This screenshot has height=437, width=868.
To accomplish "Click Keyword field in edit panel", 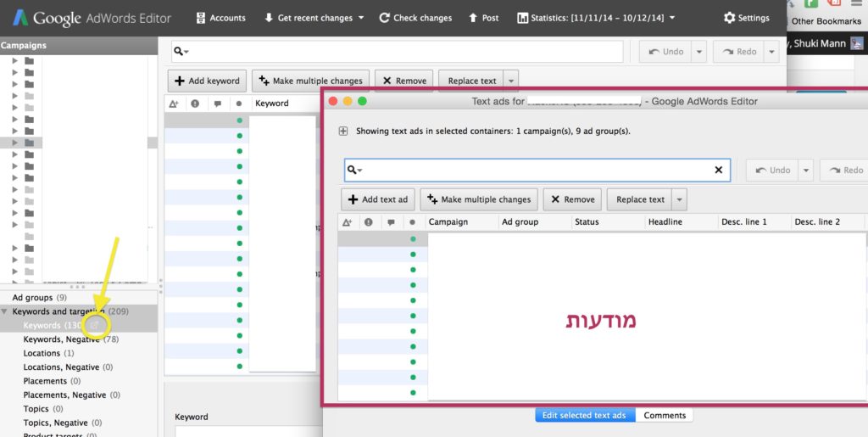I will click(x=248, y=431).
